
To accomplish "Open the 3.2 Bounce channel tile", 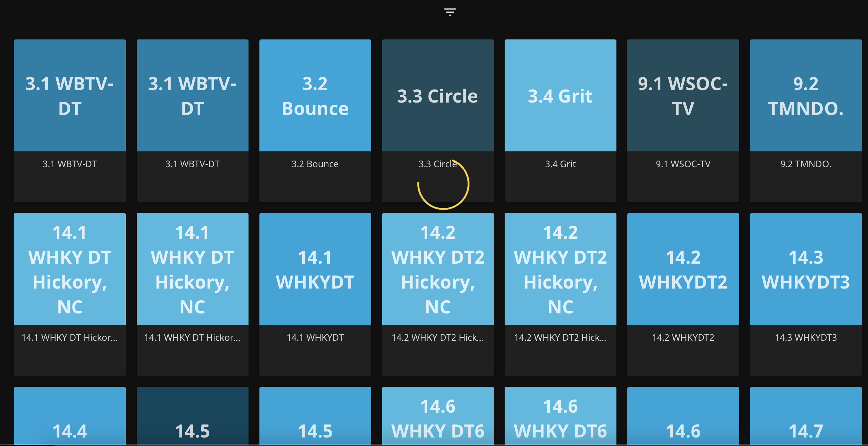I will click(315, 121).
